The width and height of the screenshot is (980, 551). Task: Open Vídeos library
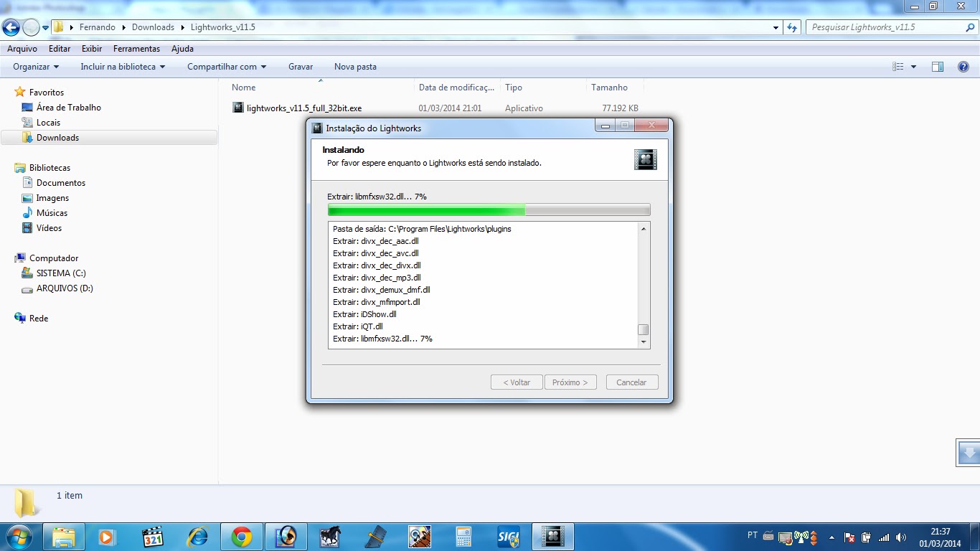pos(49,228)
